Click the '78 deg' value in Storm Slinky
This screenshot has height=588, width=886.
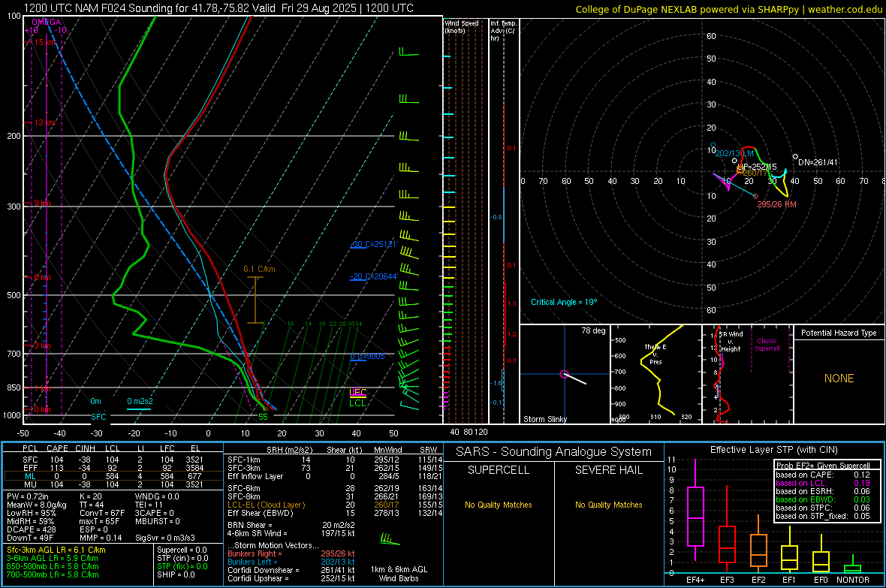593,330
